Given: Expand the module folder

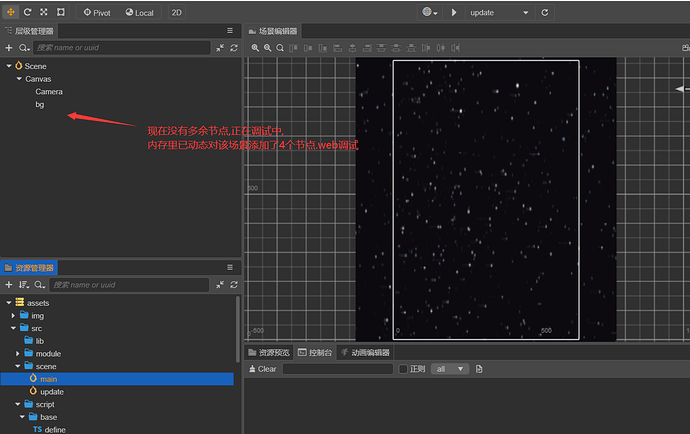Looking at the screenshot, I should click(x=18, y=353).
